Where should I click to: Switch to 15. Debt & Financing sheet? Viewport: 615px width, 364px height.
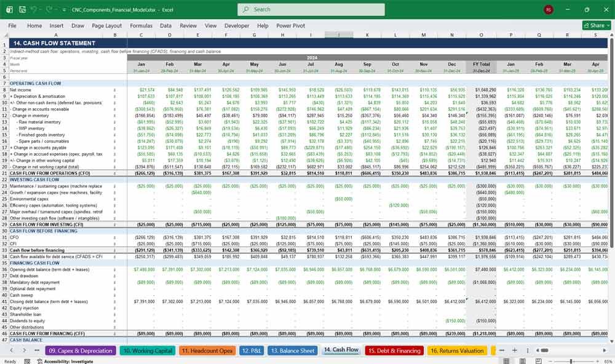pyautogui.click(x=394, y=350)
